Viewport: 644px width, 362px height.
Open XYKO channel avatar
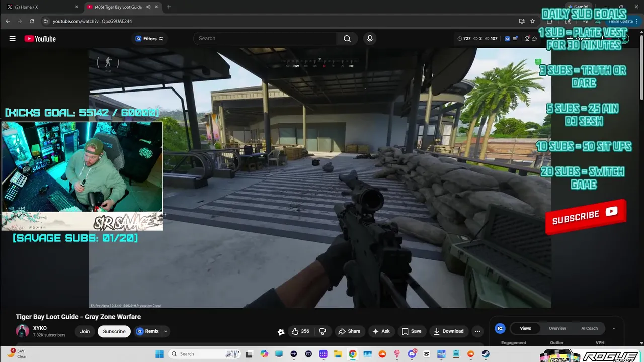(22, 331)
